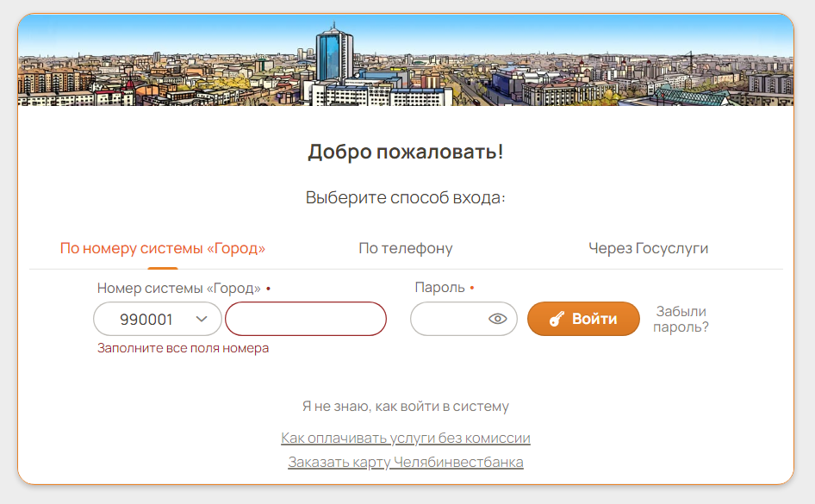Focus the Пароль password input field
Viewport: 815px width, 504px height.
(x=448, y=319)
